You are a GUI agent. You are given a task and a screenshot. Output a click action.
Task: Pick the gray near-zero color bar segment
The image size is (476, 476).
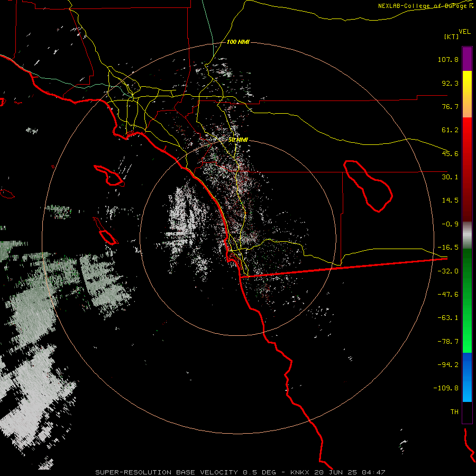[x=467, y=235]
